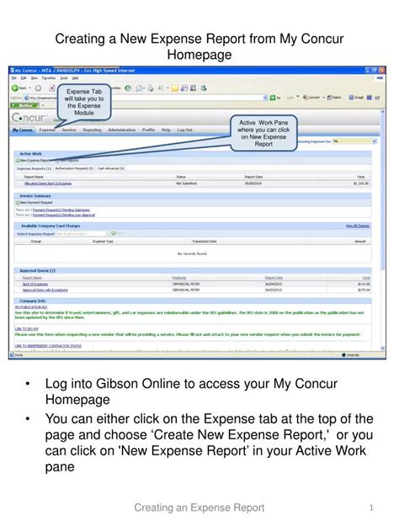The image size is (399, 532).
Task: Click the Select button in browser toolbar
Action: pos(334,98)
